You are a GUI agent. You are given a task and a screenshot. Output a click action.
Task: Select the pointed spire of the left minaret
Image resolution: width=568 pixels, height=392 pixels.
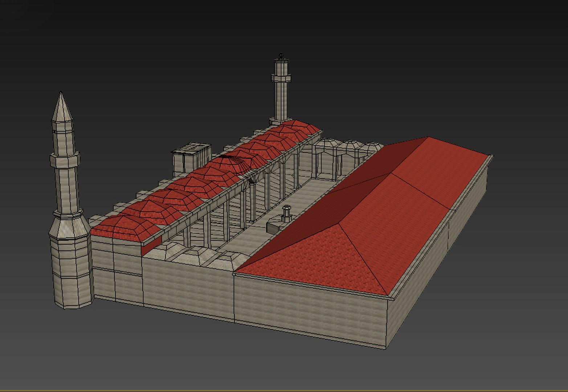(61, 107)
